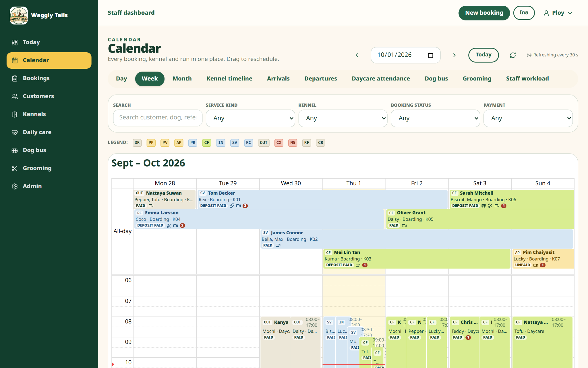
Task: Open Dog bus in the sidebar
Action: tap(49, 150)
